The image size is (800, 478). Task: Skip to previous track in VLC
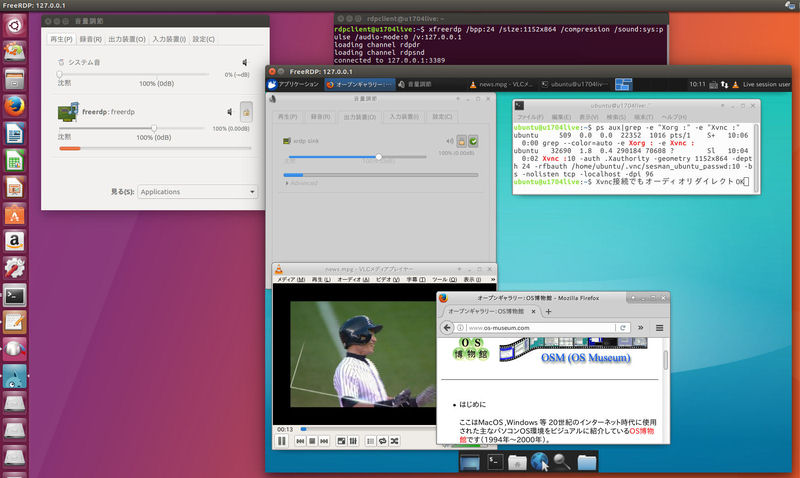pos(301,441)
